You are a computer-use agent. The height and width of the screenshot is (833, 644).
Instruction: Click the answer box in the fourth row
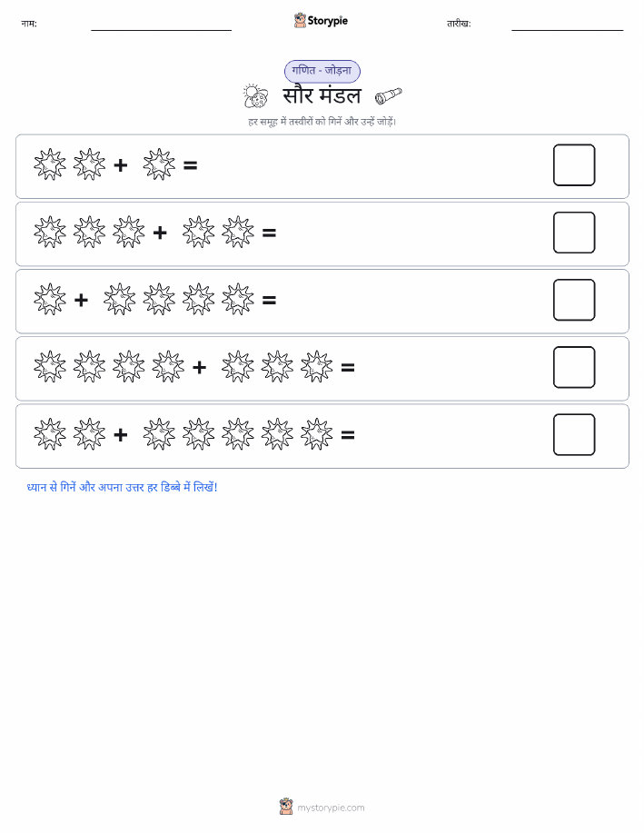coord(574,367)
